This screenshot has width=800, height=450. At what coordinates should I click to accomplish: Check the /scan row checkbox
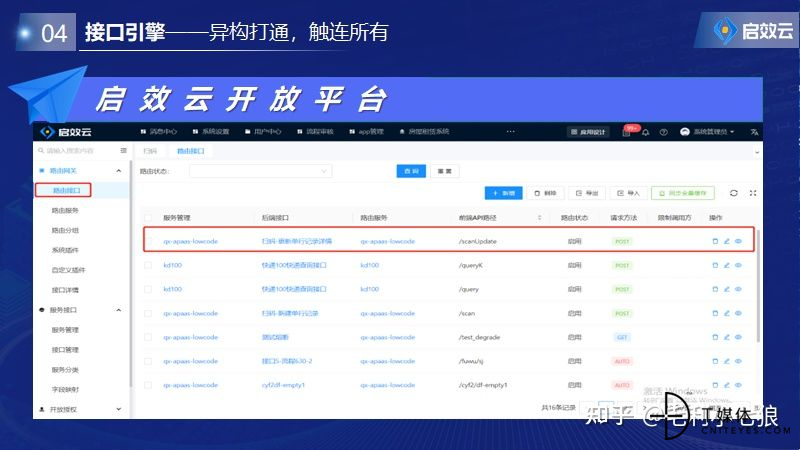coord(148,313)
